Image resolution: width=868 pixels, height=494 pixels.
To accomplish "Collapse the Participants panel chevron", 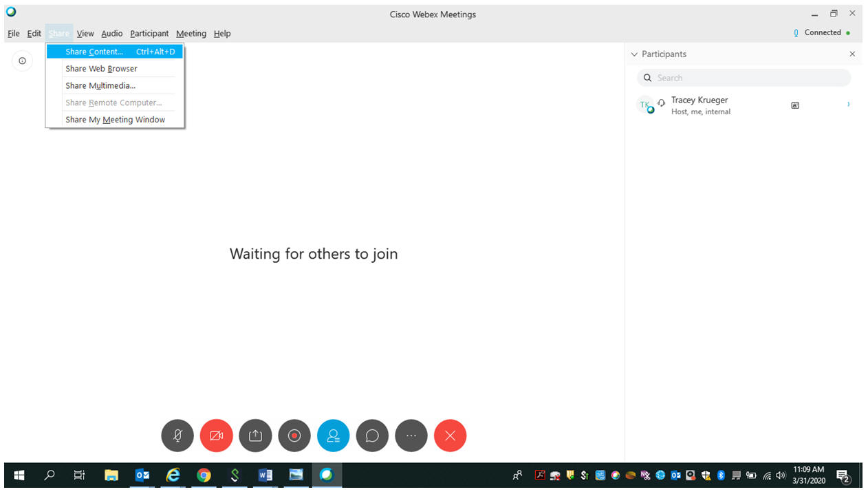I will pos(634,54).
